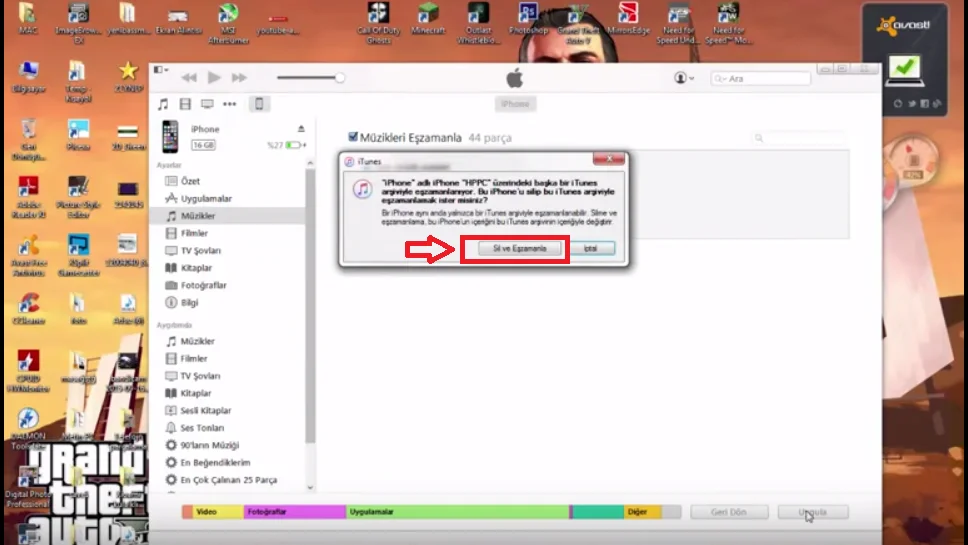Skip to next track
Image resolution: width=968 pixels, height=545 pixels.
239,78
